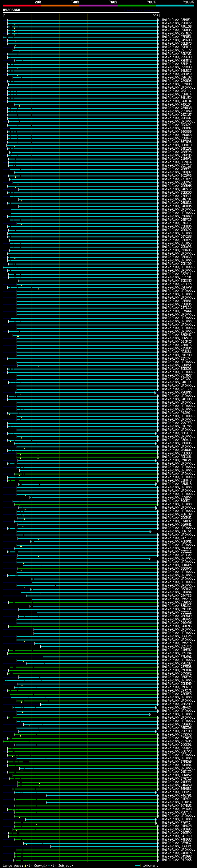Open hit UniRef100_A8HME4
The image size is (197, 868).
pyautogui.click(x=177, y=20)
